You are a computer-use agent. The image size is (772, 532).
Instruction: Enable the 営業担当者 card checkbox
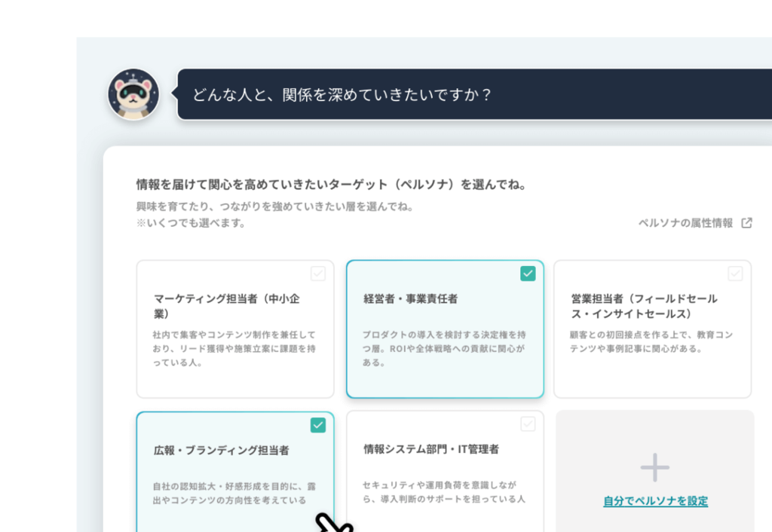click(735, 274)
